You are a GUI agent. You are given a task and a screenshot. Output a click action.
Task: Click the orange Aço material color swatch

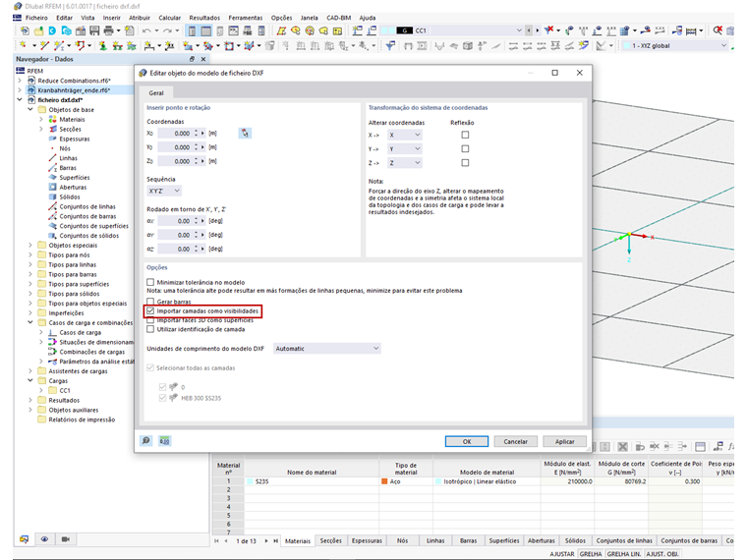tap(384, 481)
